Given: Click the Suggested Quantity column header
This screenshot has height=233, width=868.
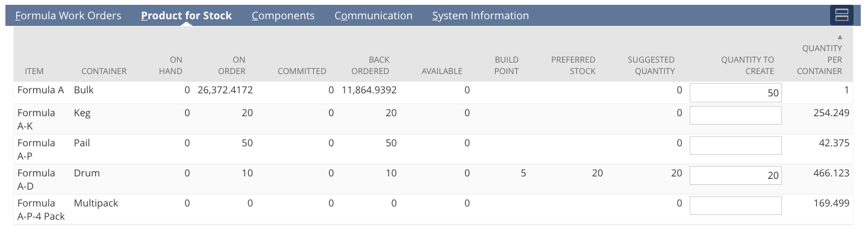Looking at the screenshot, I should coord(651,65).
